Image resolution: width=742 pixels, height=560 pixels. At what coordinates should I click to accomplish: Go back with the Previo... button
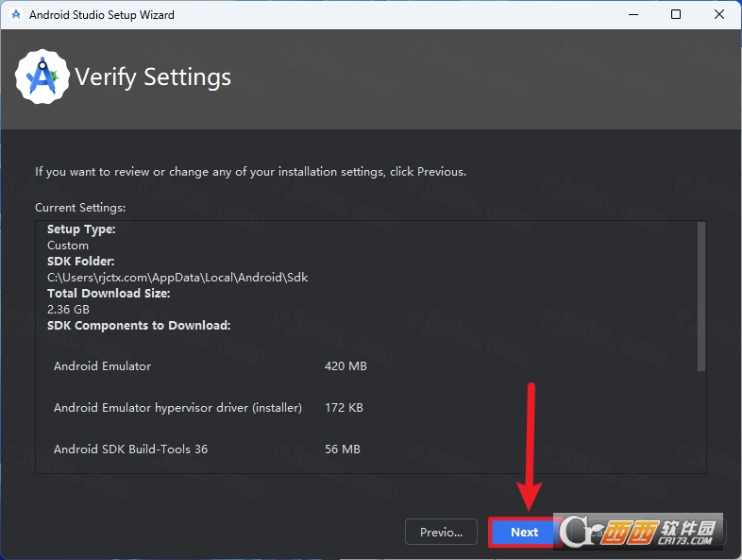(x=441, y=532)
